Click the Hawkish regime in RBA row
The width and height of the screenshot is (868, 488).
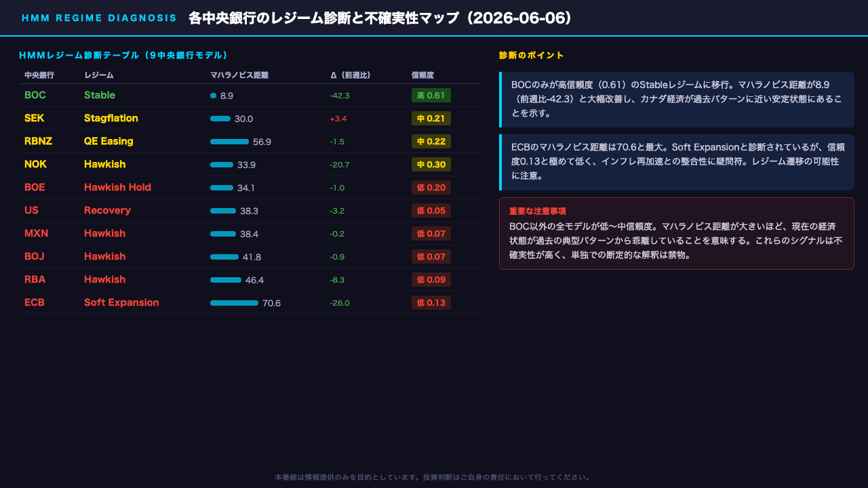104,280
